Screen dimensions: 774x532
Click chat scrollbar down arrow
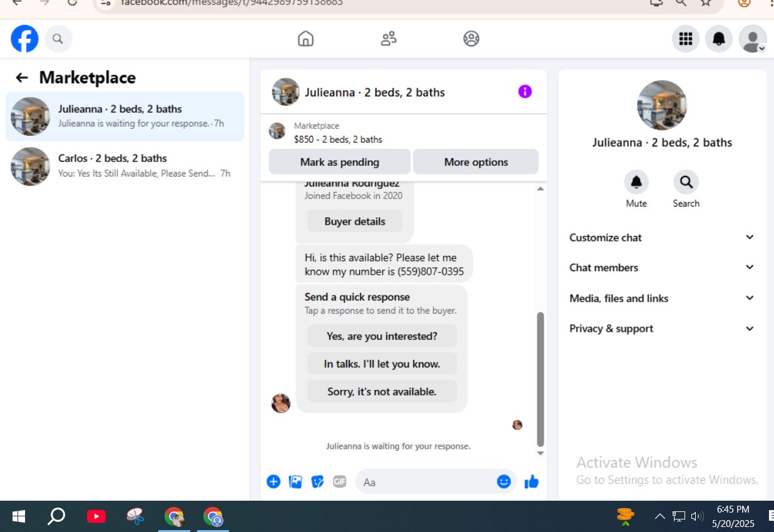[540, 453]
